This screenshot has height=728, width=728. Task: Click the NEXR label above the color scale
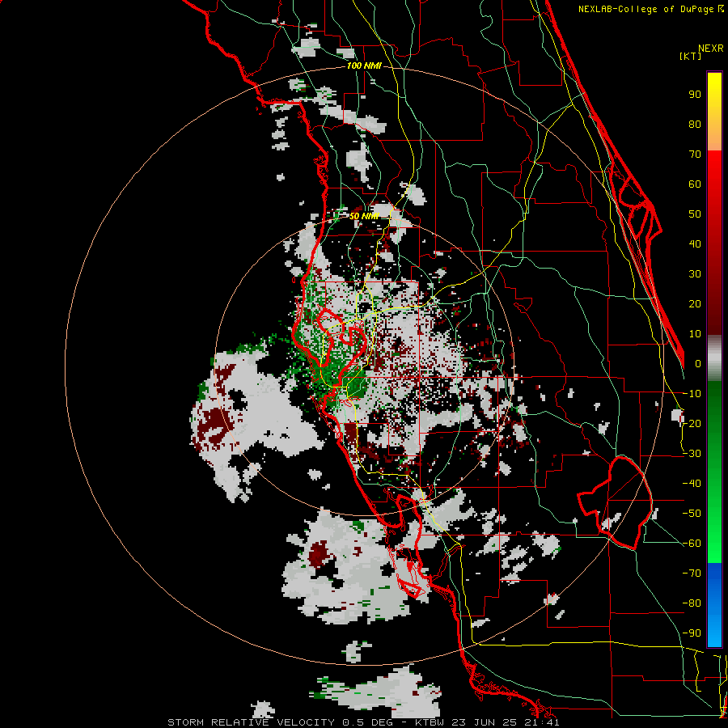point(711,49)
